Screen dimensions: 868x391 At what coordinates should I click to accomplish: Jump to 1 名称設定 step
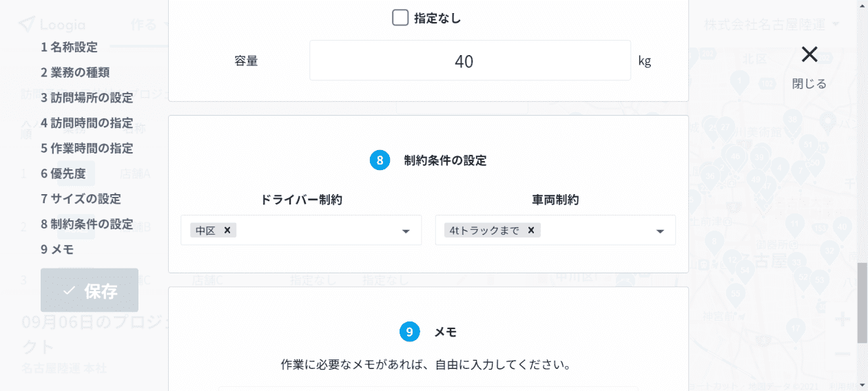point(69,47)
